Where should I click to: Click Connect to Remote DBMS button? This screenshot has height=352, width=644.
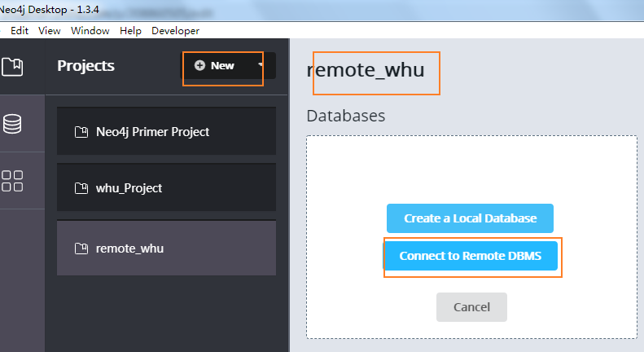[x=471, y=256]
